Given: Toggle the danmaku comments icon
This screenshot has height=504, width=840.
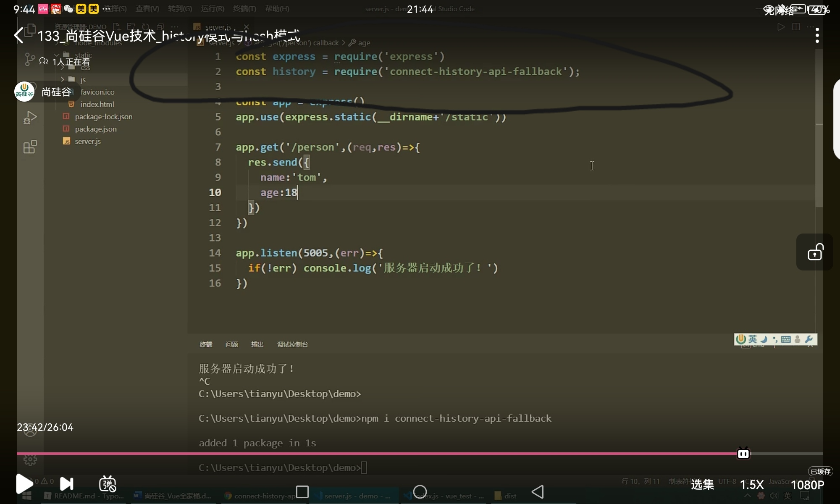Looking at the screenshot, I should click(108, 484).
